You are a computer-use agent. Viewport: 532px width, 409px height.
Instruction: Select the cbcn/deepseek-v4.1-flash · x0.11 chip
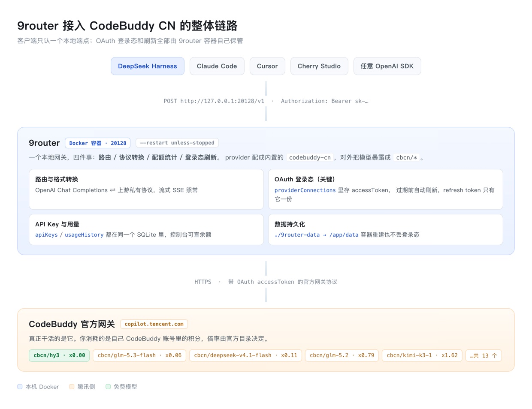point(245,355)
